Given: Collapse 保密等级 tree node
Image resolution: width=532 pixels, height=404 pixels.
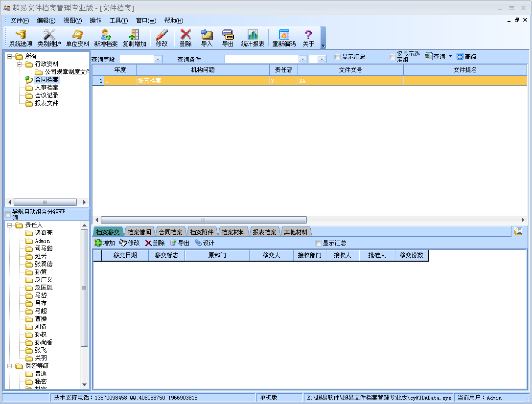Looking at the screenshot, I should [9, 366].
